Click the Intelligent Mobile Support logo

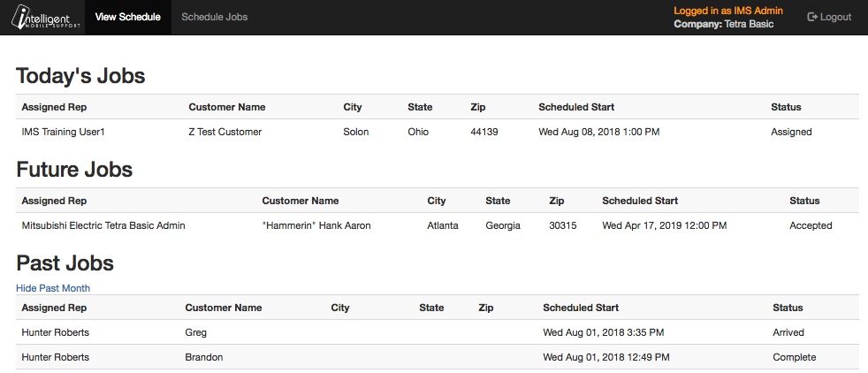(47, 17)
